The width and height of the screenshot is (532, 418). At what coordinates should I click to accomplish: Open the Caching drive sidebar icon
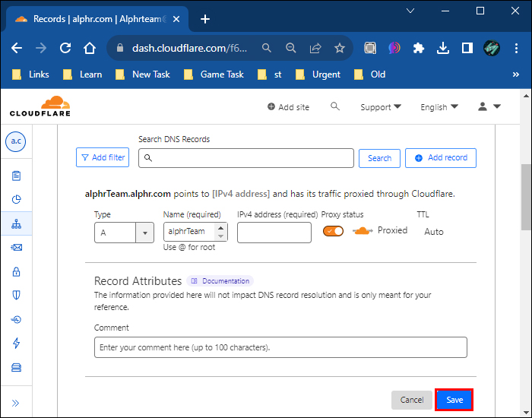[x=16, y=367]
